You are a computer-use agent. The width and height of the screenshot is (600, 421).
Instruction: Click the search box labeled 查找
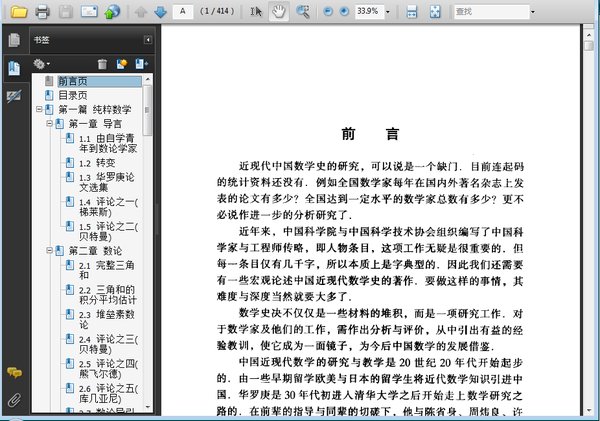tap(491, 12)
